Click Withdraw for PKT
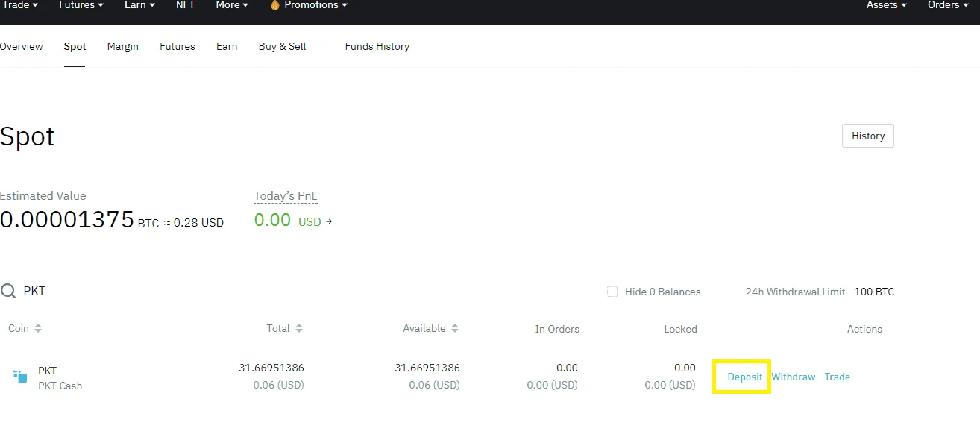Viewport: 980px width, 434px height. (x=794, y=377)
